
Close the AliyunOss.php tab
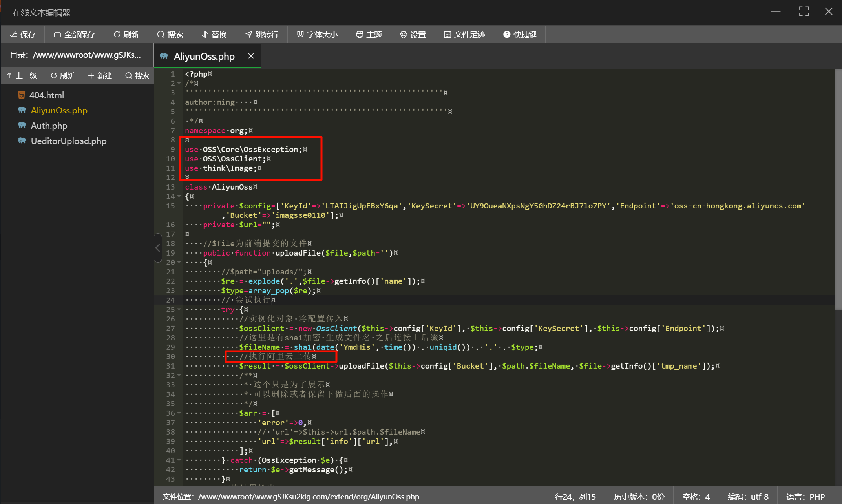251,56
